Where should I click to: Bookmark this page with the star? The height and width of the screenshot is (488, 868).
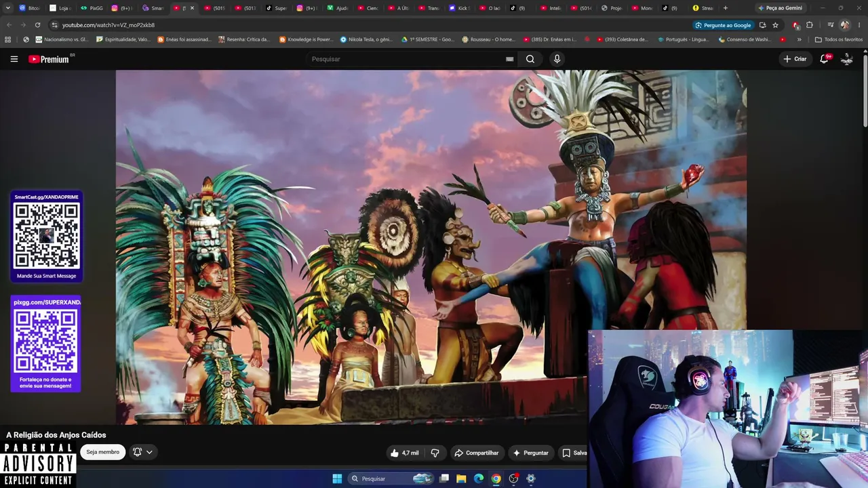pyautogui.click(x=775, y=25)
